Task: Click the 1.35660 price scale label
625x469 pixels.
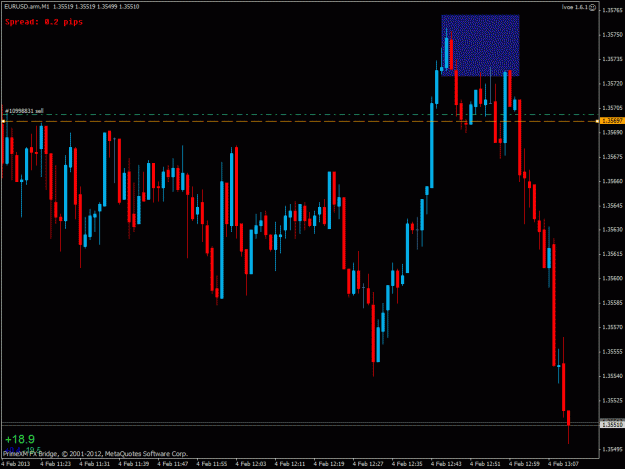Action: pos(613,181)
